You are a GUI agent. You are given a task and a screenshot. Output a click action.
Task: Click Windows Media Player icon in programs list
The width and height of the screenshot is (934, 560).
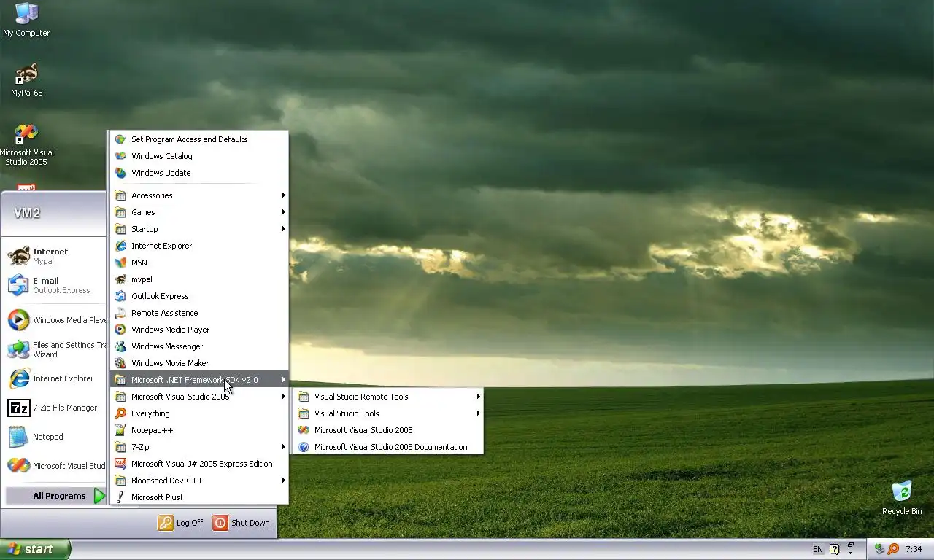pos(120,330)
